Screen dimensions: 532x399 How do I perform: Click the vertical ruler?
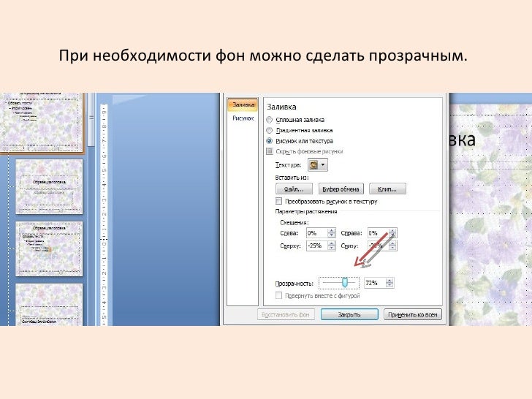[104, 214]
